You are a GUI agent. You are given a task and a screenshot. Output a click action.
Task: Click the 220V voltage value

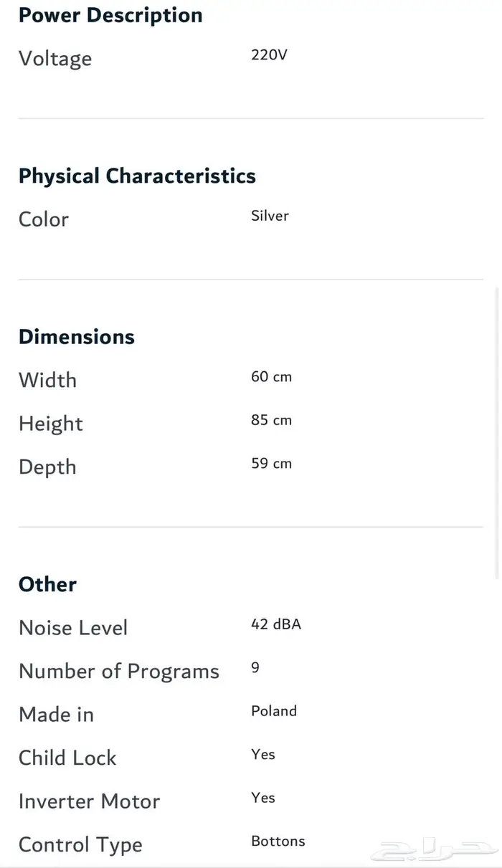pyautogui.click(x=269, y=54)
